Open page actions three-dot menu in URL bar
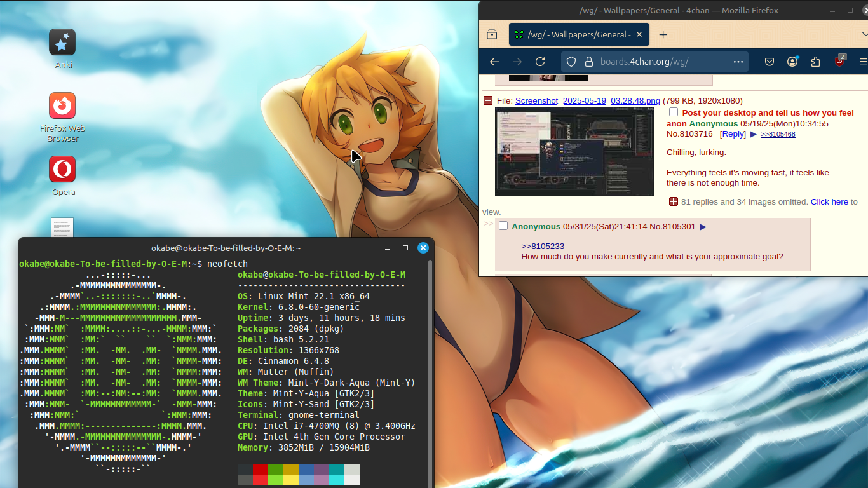Viewport: 868px width, 488px height. 738,62
